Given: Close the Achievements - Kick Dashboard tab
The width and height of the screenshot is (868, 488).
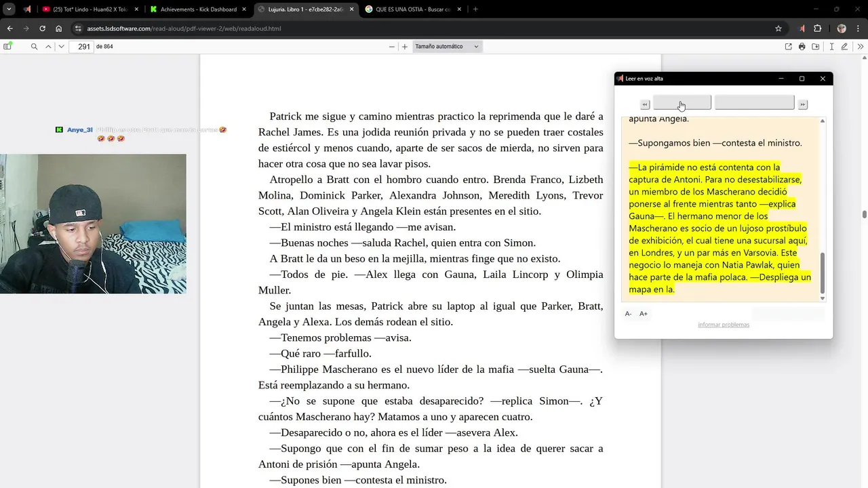Looking at the screenshot, I should pos(244,9).
